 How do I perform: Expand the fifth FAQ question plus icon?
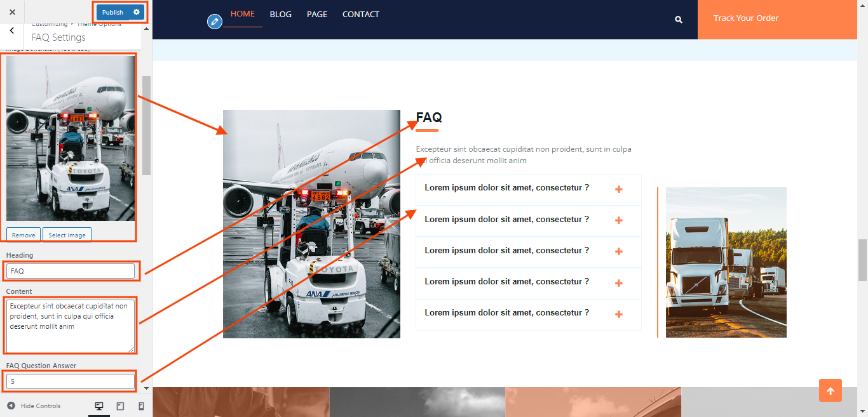pos(618,314)
